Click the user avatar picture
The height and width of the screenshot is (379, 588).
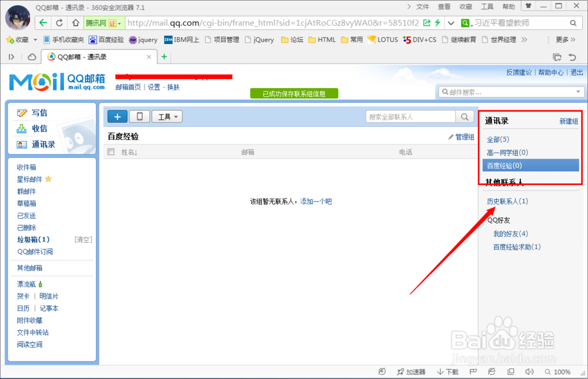pyautogui.click(x=18, y=17)
